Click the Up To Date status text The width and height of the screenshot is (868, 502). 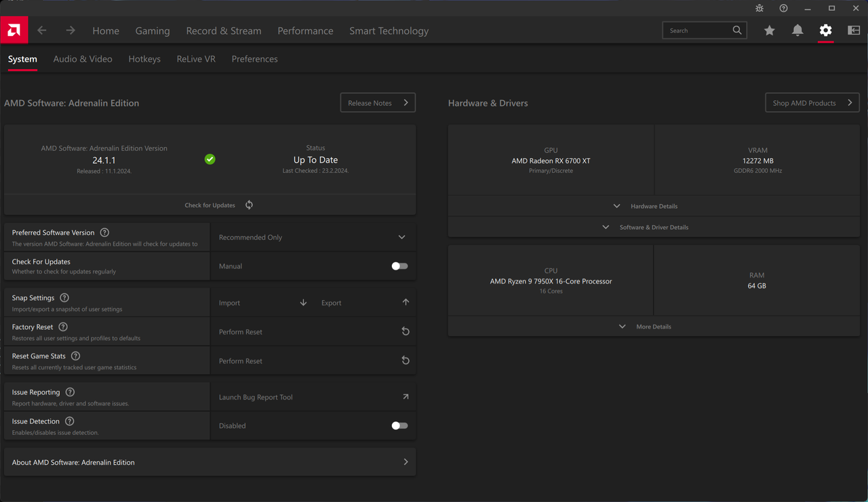tap(315, 160)
